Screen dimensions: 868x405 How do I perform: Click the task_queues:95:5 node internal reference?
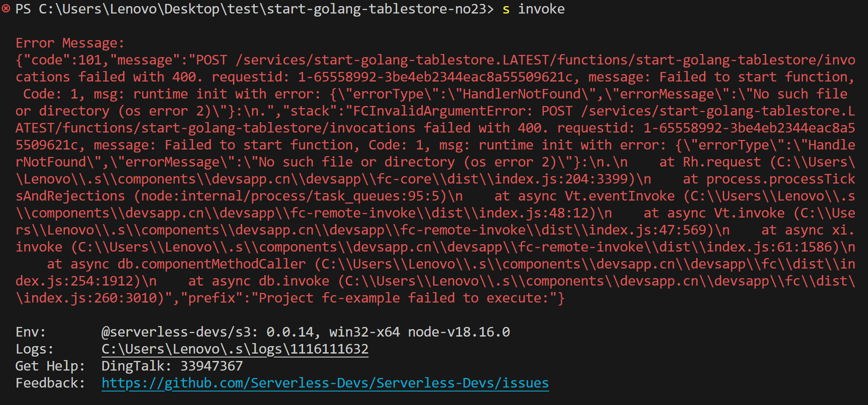[377, 196]
